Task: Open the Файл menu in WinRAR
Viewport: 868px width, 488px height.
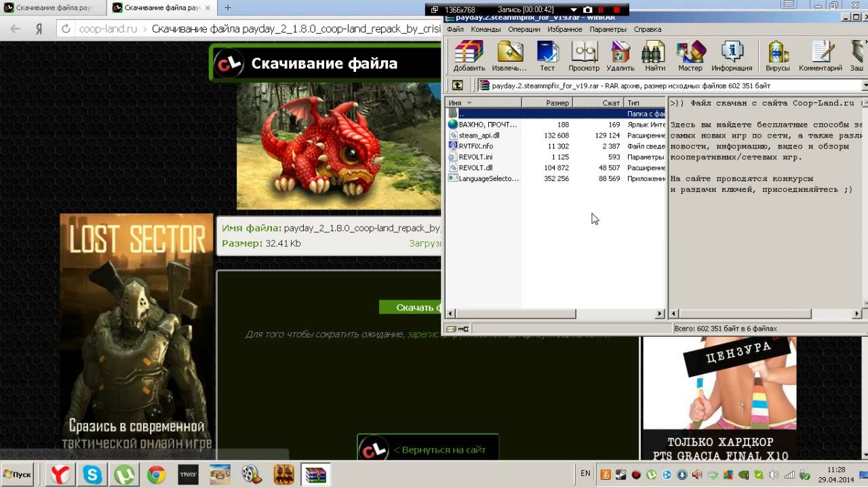Action: coord(455,29)
